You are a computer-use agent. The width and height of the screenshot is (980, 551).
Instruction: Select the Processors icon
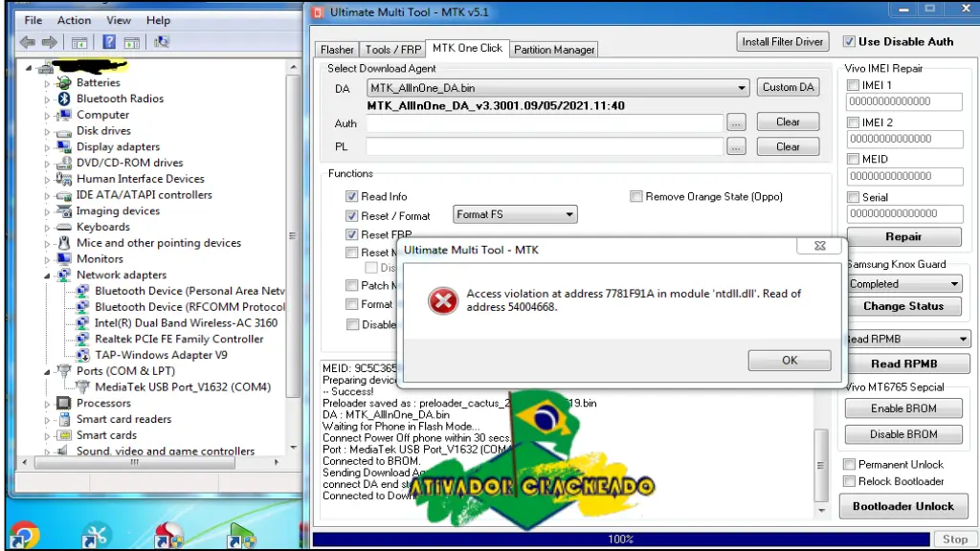(63, 403)
